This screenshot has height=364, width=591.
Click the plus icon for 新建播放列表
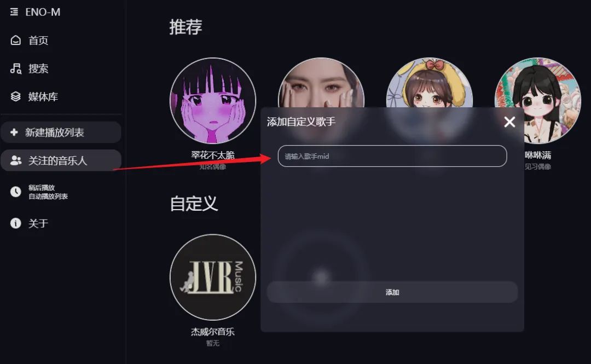14,132
